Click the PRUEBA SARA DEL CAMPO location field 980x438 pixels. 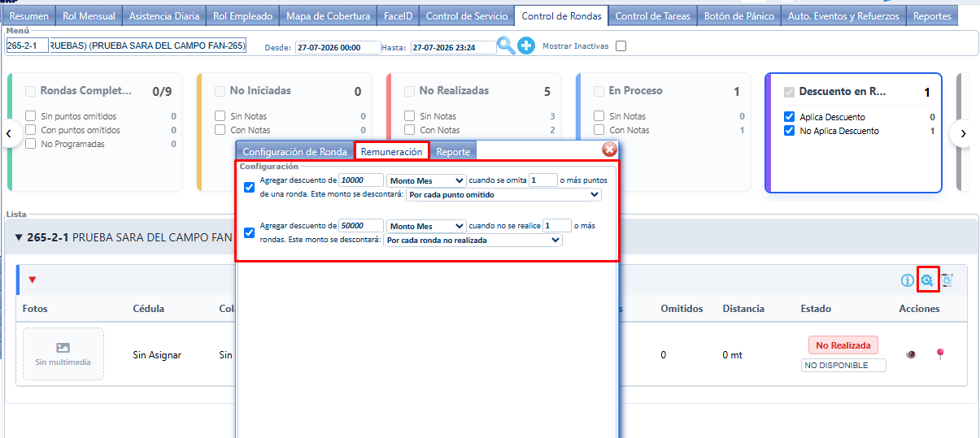point(147,46)
